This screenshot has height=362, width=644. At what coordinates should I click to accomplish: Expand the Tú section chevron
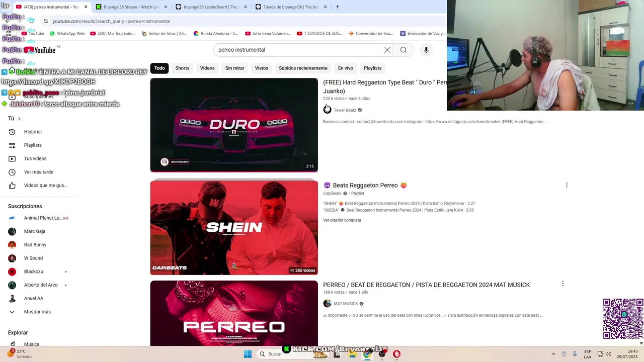pos(19,119)
